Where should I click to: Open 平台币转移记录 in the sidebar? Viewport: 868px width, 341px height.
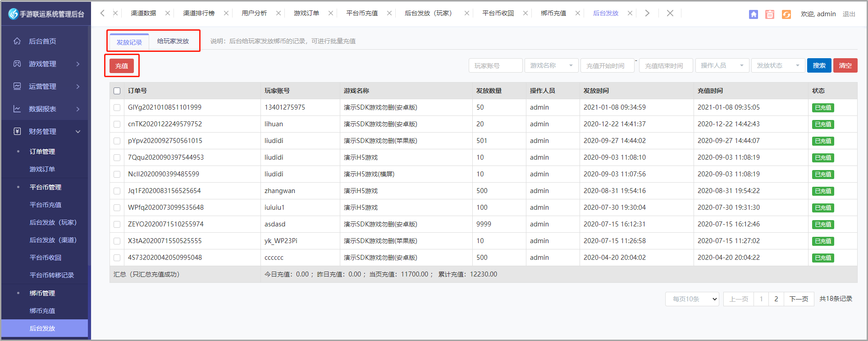pyautogui.click(x=52, y=275)
